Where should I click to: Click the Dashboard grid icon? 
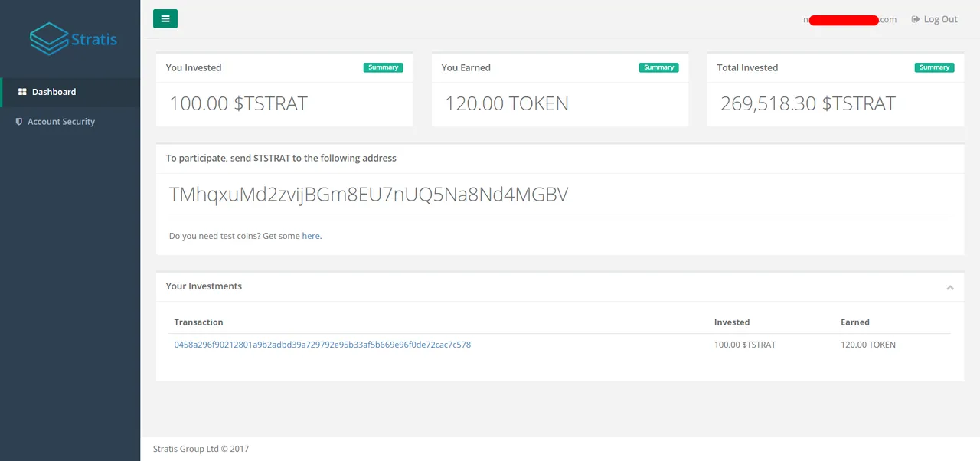(x=22, y=92)
